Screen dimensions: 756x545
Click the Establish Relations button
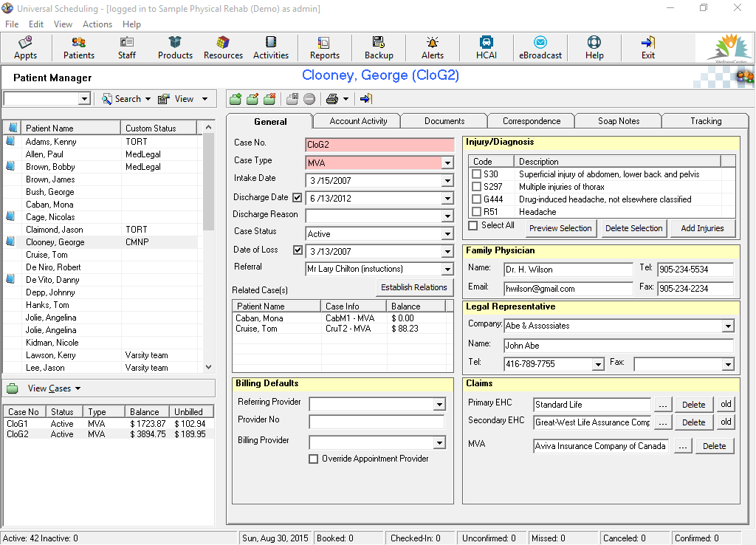[414, 287]
